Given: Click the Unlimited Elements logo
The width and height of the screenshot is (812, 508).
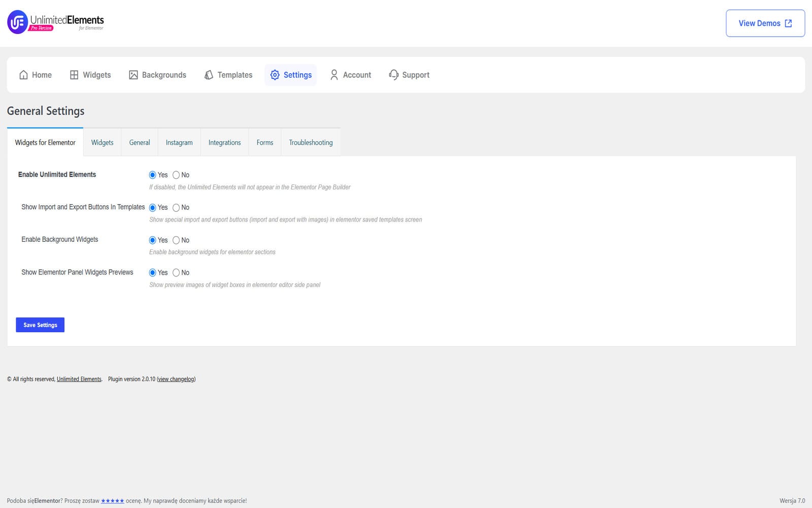Looking at the screenshot, I should point(55,22).
